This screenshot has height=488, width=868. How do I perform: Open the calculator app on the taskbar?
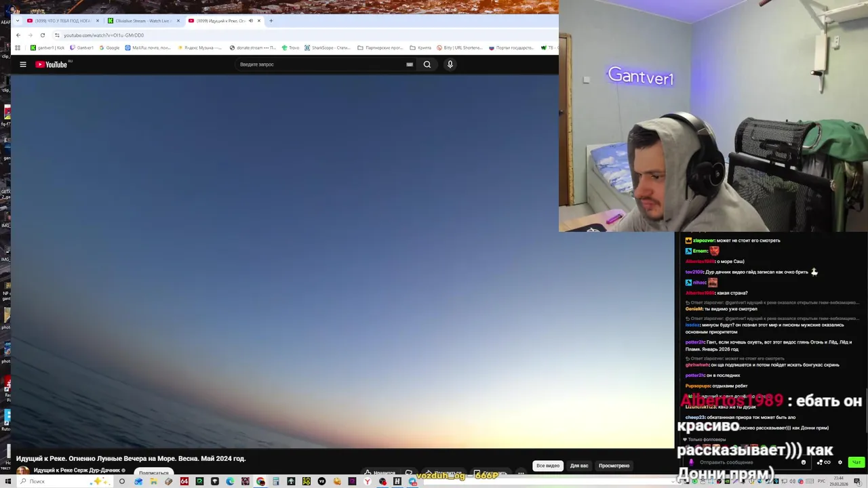[x=276, y=481]
